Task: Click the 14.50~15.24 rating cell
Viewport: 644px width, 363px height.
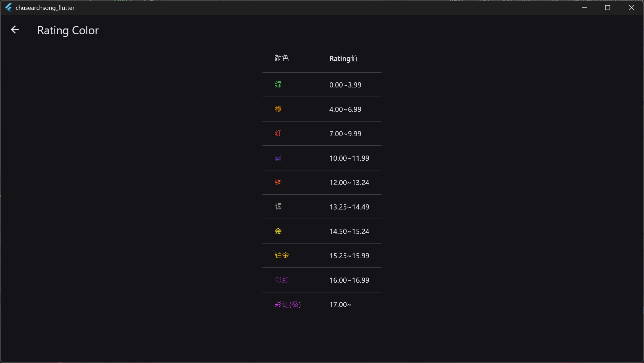Action: [349, 231]
